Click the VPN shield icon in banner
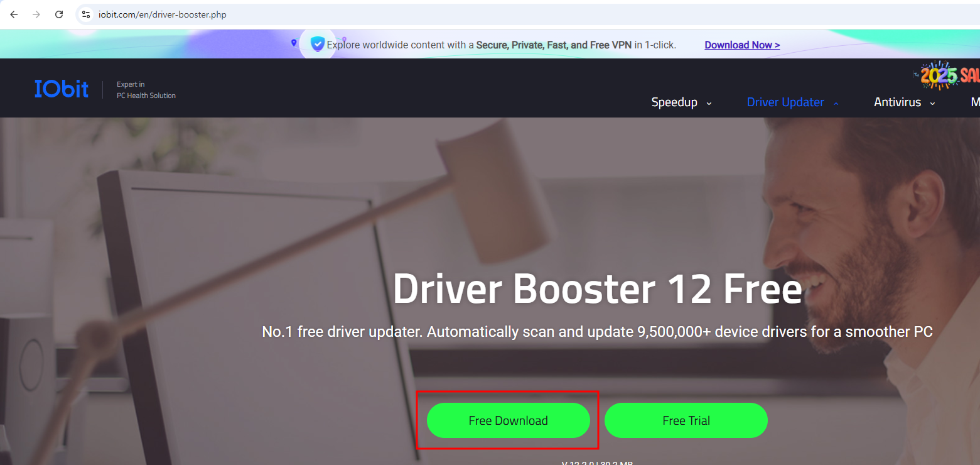 pyautogui.click(x=318, y=44)
